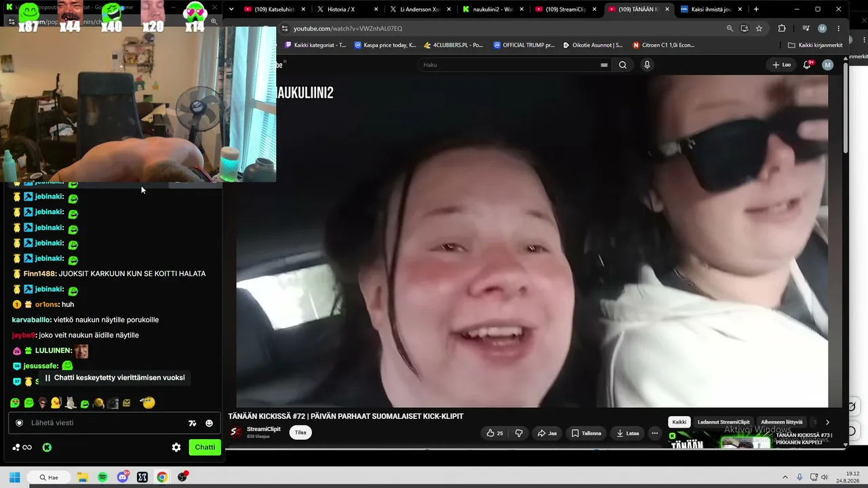Select the 'Kaikki' filter chip
868x488 pixels.
(x=679, y=422)
